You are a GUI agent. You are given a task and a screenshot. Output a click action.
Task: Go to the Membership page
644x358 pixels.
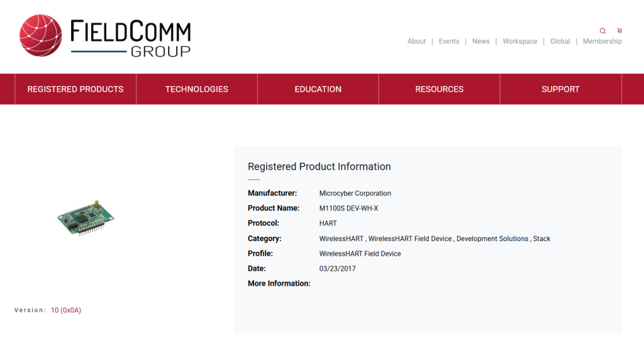coord(602,41)
